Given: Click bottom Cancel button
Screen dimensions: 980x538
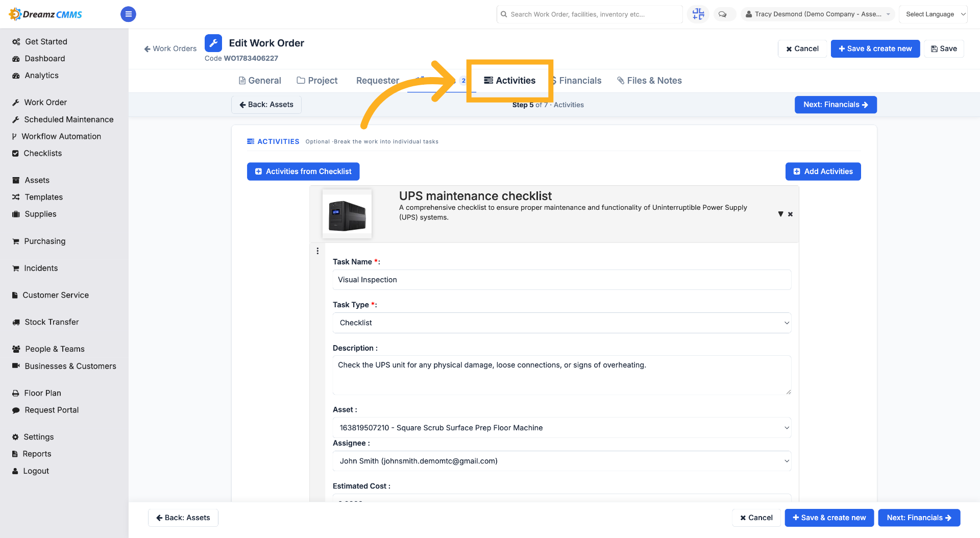Looking at the screenshot, I should point(756,518).
